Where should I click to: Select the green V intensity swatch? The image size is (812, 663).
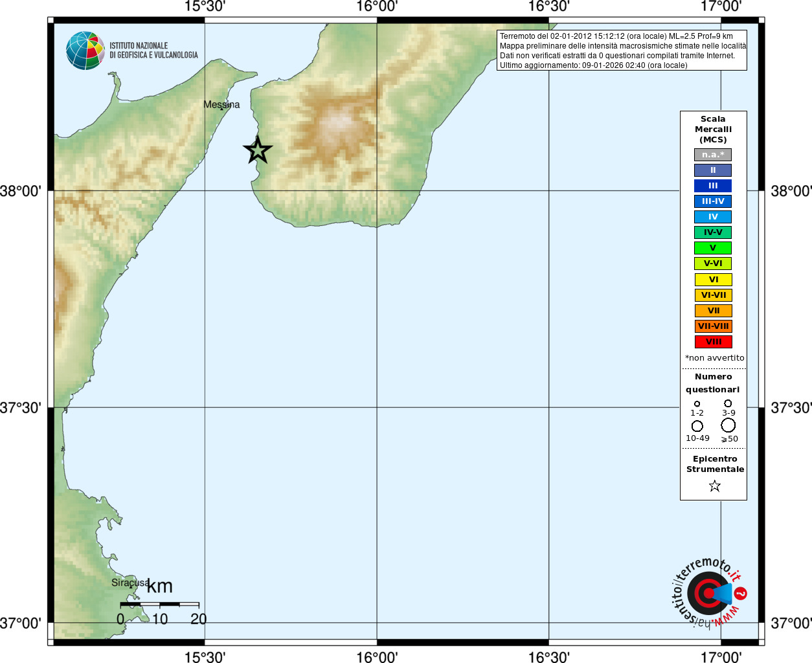click(x=713, y=248)
